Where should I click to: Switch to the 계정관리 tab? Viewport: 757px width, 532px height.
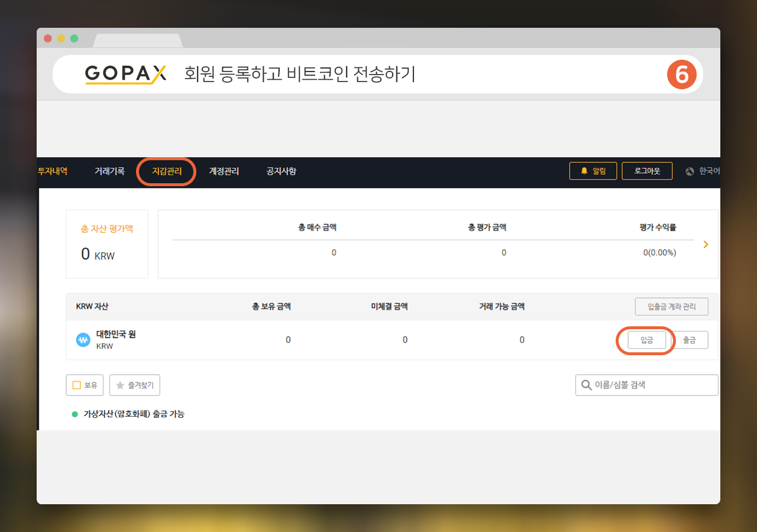point(224,171)
